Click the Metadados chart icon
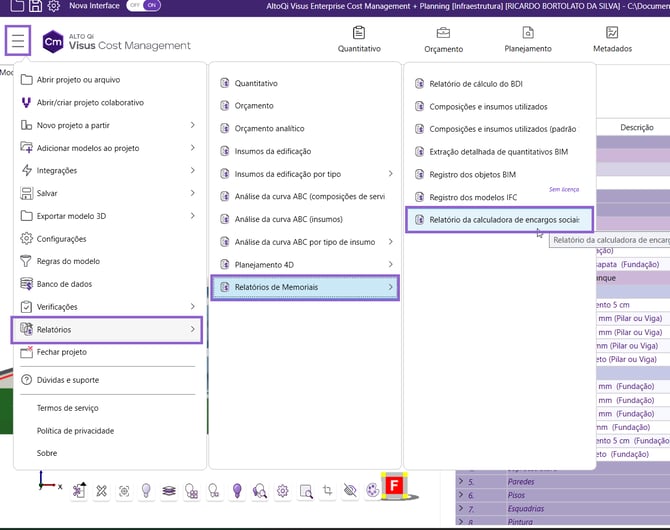 [x=612, y=32]
